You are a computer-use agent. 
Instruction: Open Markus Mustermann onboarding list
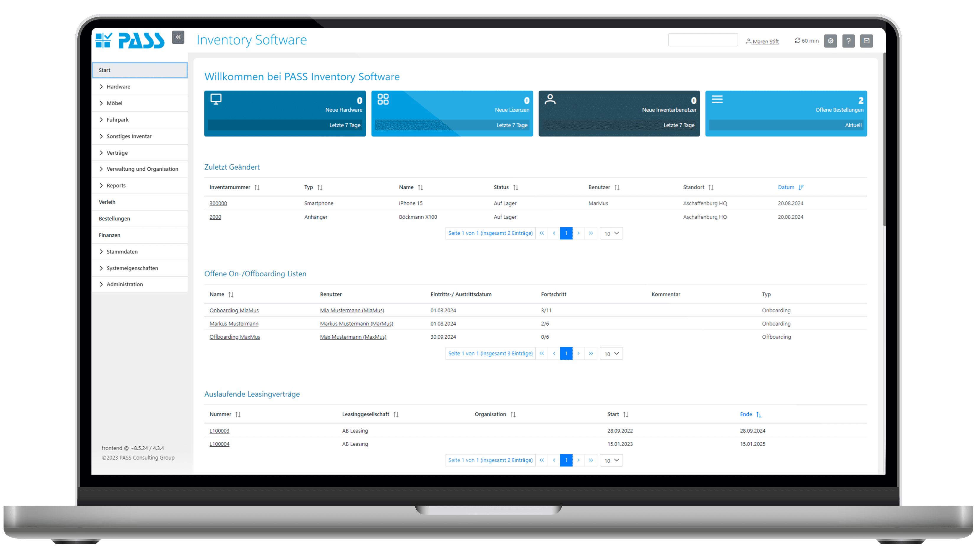(234, 324)
